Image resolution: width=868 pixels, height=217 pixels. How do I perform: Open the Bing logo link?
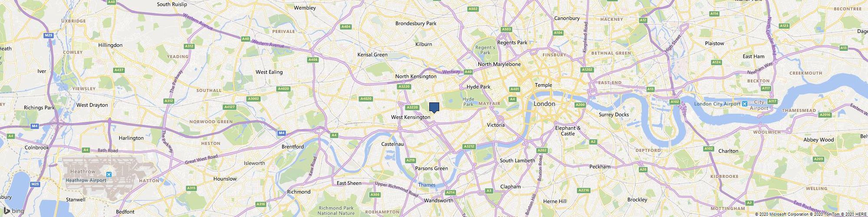point(14,211)
